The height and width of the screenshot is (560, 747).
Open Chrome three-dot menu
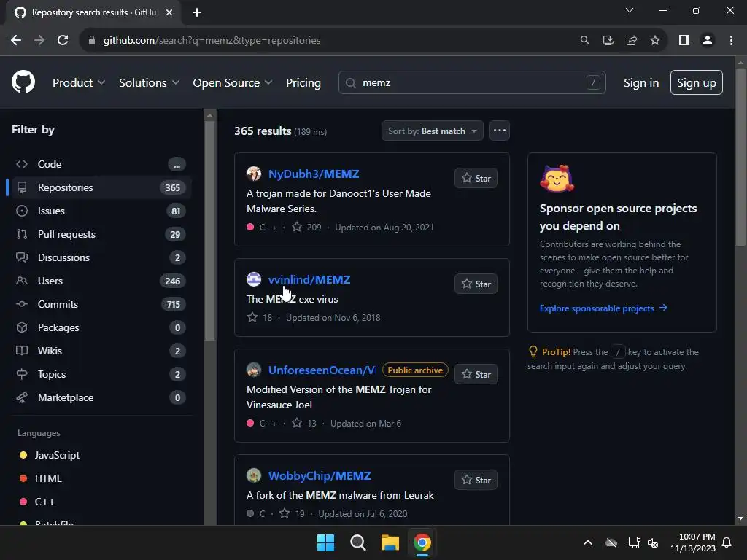731,41
